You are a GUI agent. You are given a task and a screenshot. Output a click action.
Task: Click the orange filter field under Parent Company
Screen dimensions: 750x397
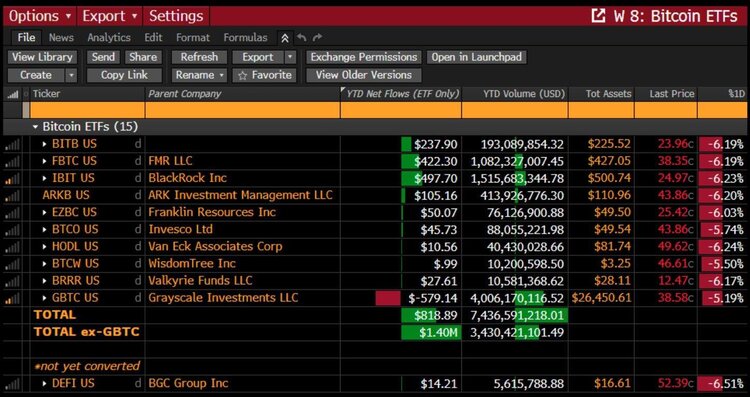click(x=243, y=110)
